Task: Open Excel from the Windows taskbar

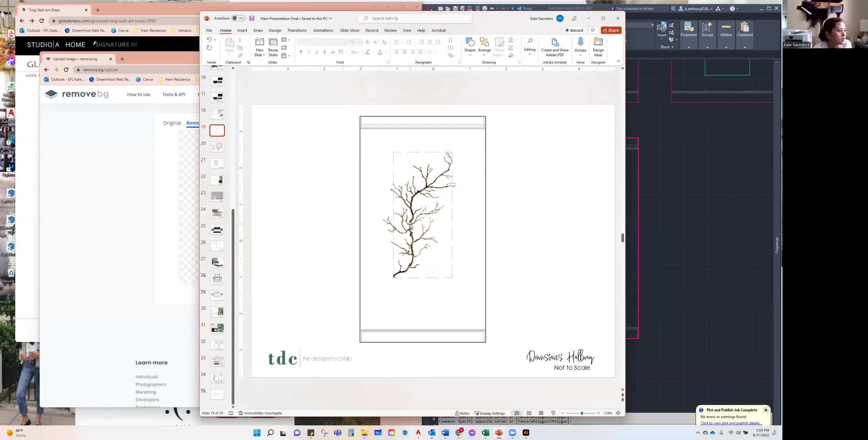Action: coord(485,433)
